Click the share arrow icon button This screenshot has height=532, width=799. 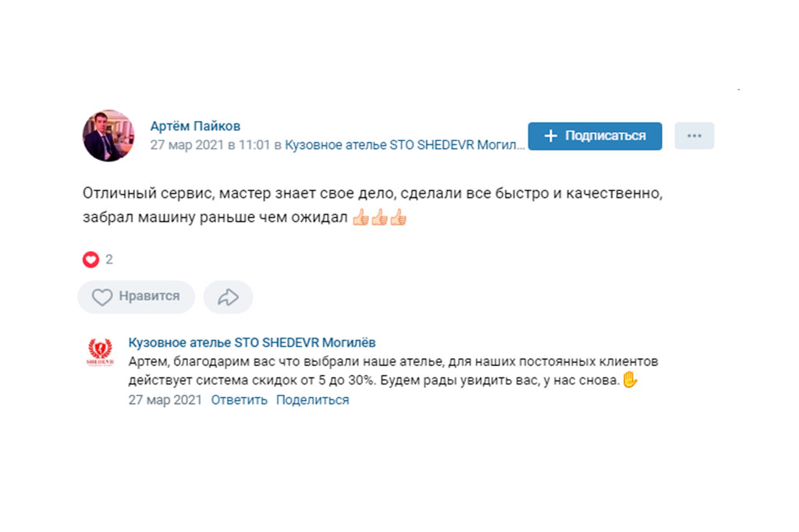[228, 296]
